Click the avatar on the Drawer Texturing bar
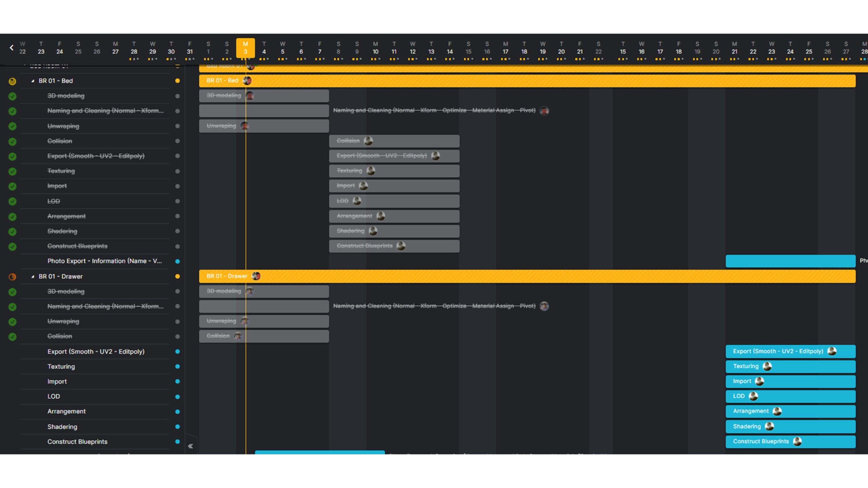The width and height of the screenshot is (868, 488). point(767,366)
